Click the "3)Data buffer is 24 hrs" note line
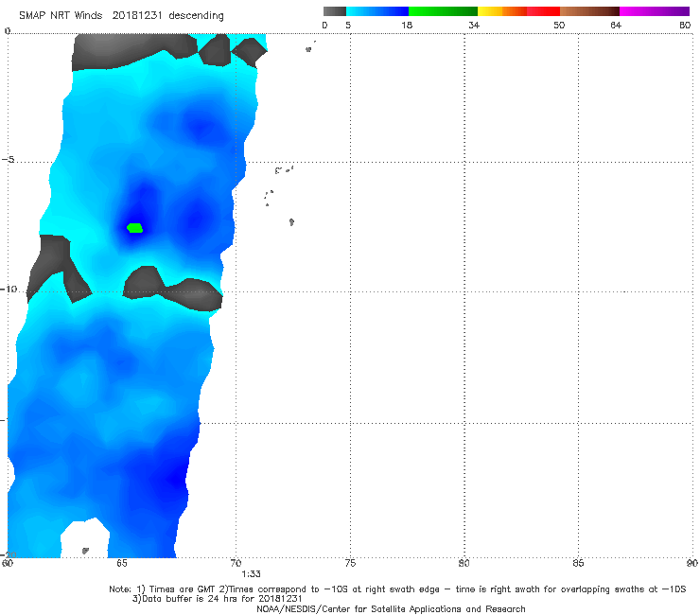 click(x=218, y=599)
